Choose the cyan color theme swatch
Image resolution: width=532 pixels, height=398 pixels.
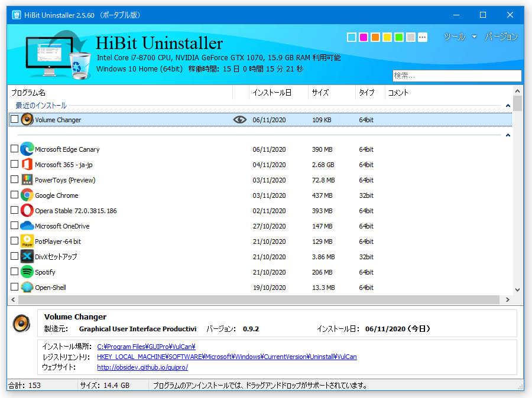coord(352,37)
